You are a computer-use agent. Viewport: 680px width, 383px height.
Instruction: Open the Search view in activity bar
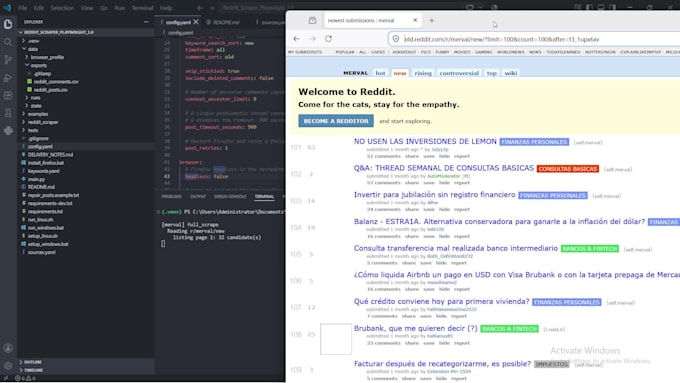tap(8, 42)
